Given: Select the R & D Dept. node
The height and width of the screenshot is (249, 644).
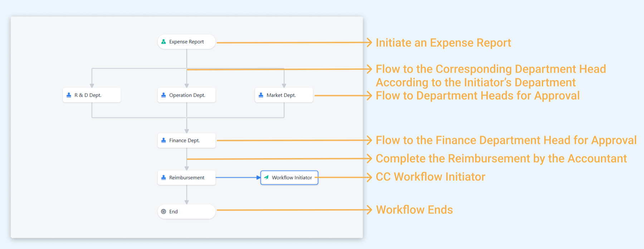Looking at the screenshot, I should pos(92,95).
